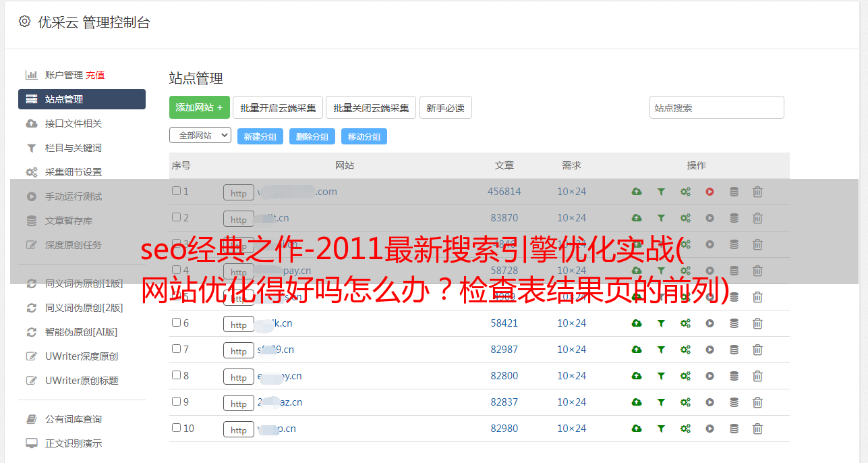Click the red play icon in row 1
This screenshot has width=868, height=463.
tap(710, 192)
